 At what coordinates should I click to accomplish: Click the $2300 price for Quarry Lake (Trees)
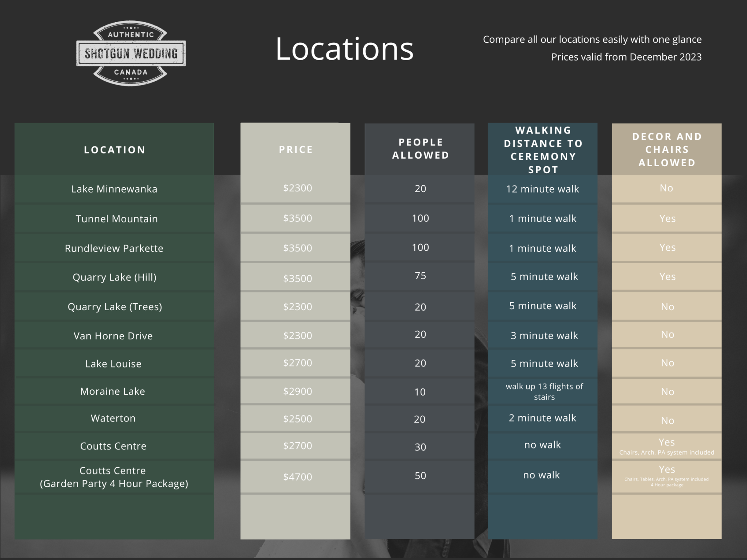click(x=298, y=307)
